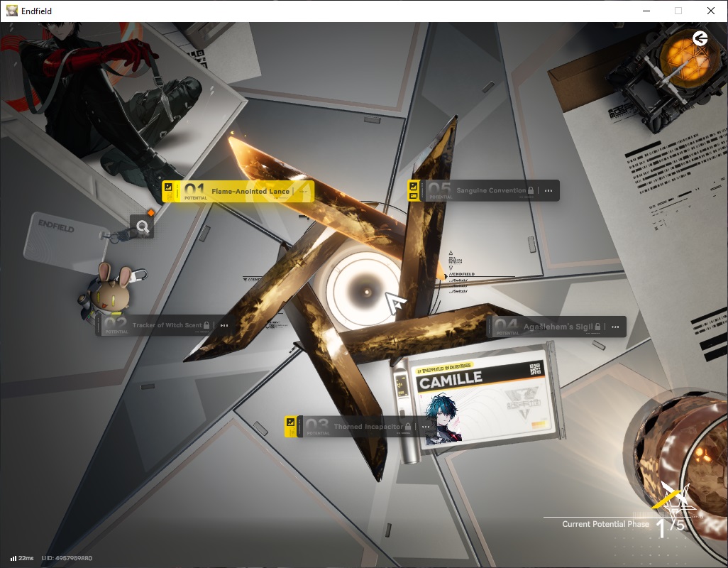Minimize the Endfield window
The height and width of the screenshot is (568, 728).
(x=646, y=11)
